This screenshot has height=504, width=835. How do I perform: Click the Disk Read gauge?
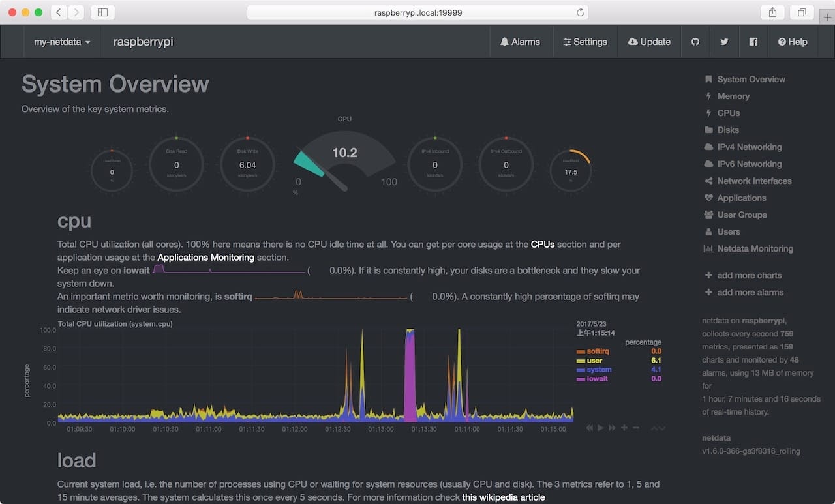coord(176,164)
